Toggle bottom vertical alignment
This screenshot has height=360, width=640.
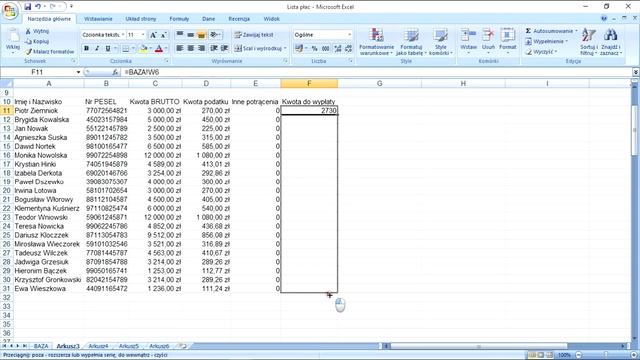pyautogui.click(x=201, y=35)
